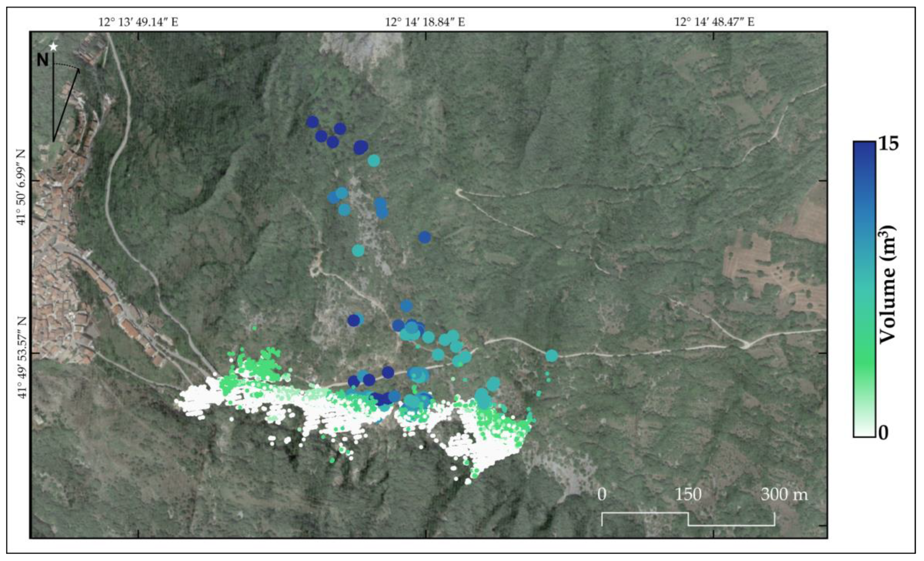Click the 12° 14′ 48.47″ E longitude label
Viewport: 924px width, 561px height.
pos(714,22)
